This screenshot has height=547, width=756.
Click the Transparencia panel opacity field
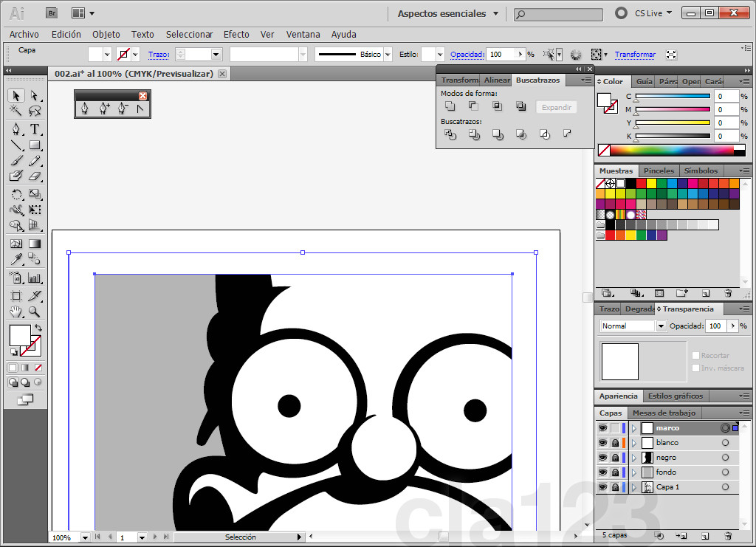(x=716, y=326)
